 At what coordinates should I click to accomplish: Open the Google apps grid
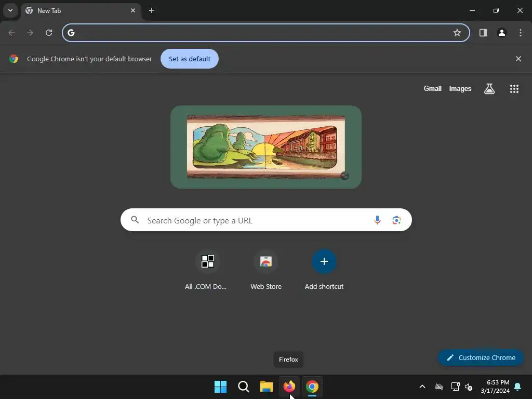pos(514,88)
